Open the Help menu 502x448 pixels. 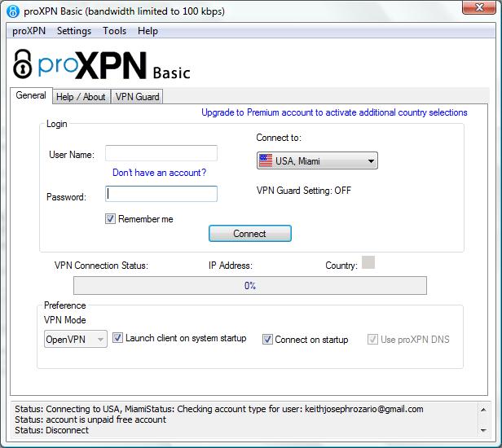click(148, 31)
